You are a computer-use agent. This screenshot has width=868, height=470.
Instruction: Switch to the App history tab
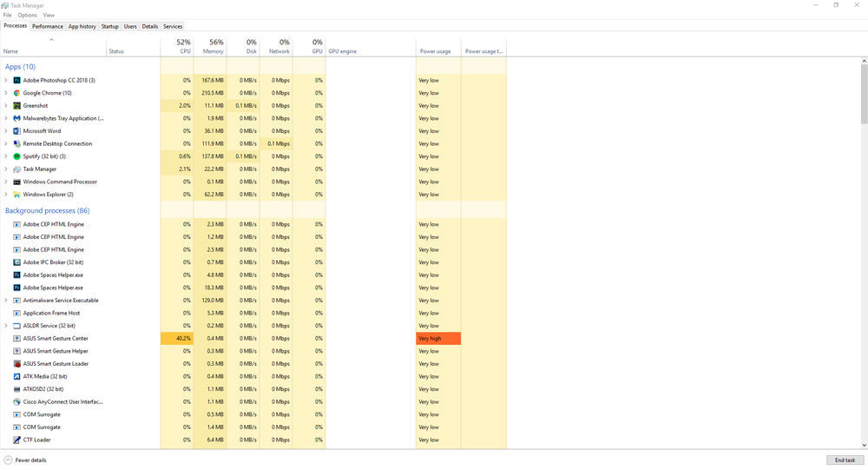click(82, 27)
